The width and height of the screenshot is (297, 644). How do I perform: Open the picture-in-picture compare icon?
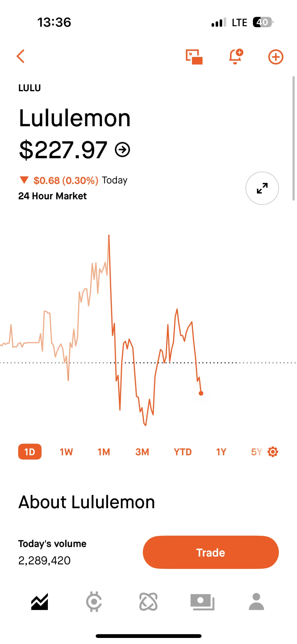pyautogui.click(x=194, y=57)
